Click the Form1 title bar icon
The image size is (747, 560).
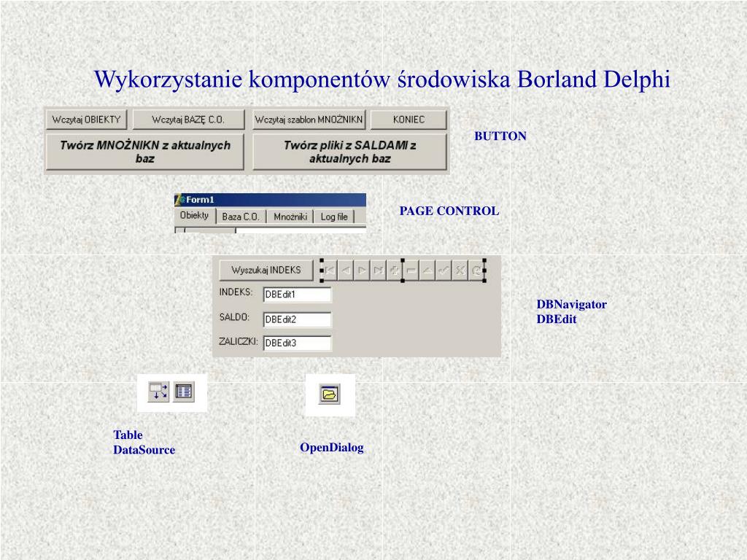(179, 200)
